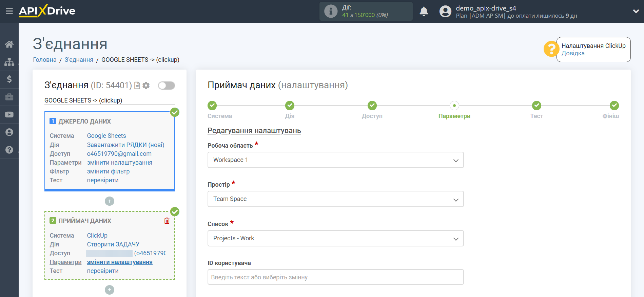Click the plus button between source and receiver
644x297 pixels.
110,201
